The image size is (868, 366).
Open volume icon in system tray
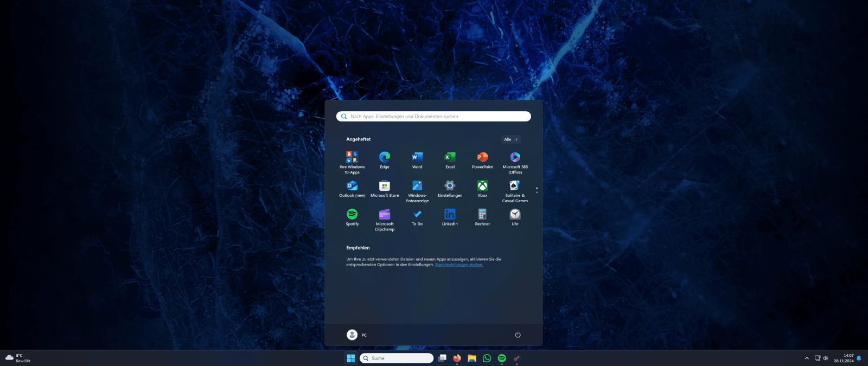(x=826, y=358)
